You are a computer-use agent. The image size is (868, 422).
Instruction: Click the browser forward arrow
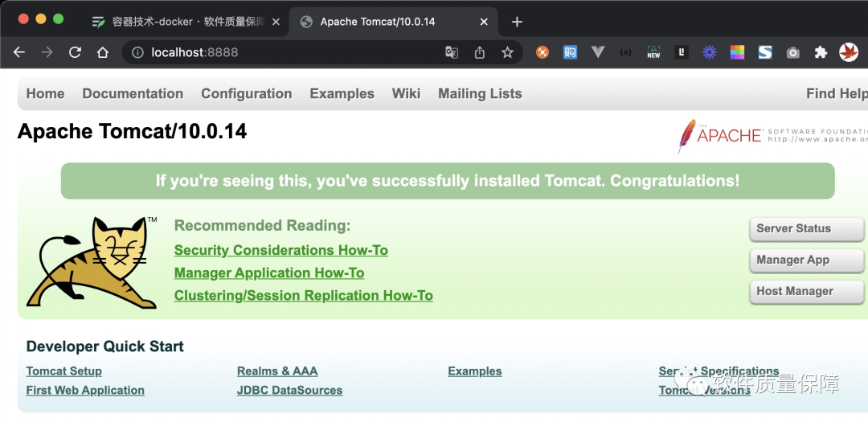(47, 52)
